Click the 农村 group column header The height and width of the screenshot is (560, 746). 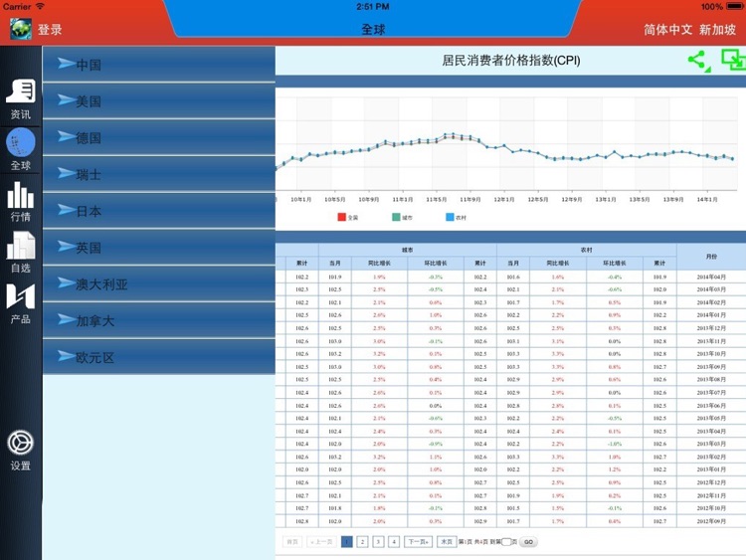coord(587,250)
